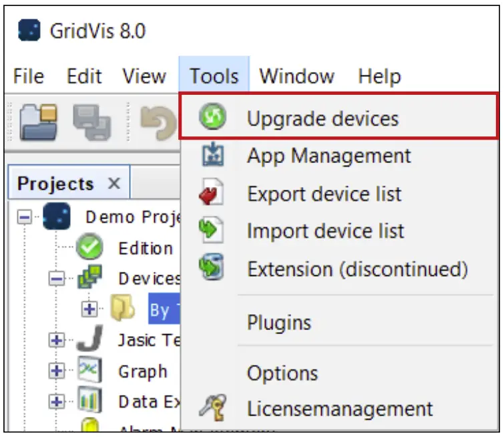Expand the Graph tree node
The width and height of the screenshot is (504, 437).
(x=57, y=371)
